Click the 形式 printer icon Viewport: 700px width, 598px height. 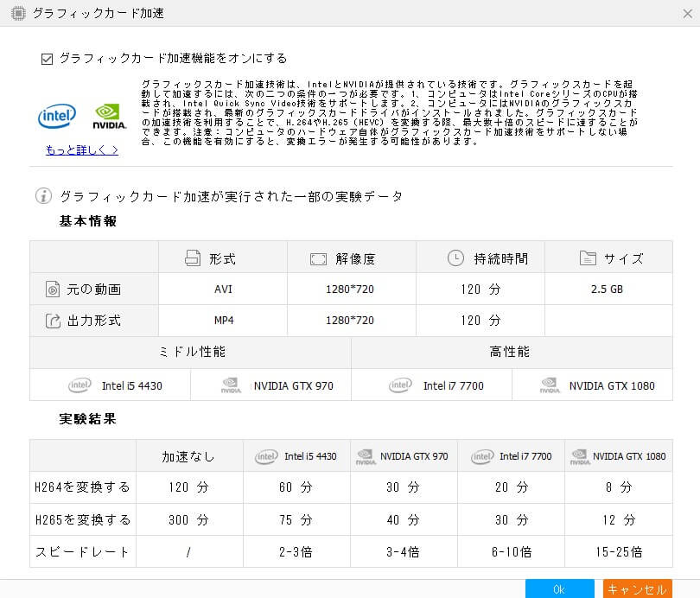(x=193, y=258)
